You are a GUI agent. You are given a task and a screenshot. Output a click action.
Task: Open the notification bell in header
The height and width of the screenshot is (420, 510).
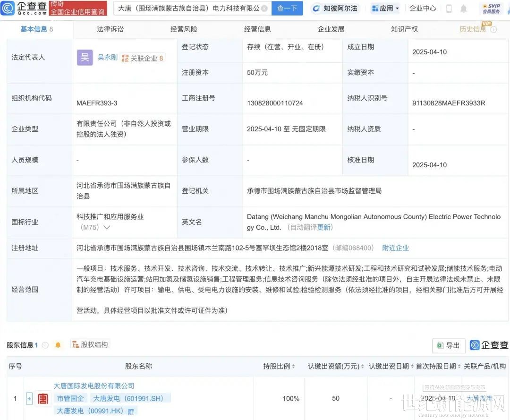coord(463,9)
